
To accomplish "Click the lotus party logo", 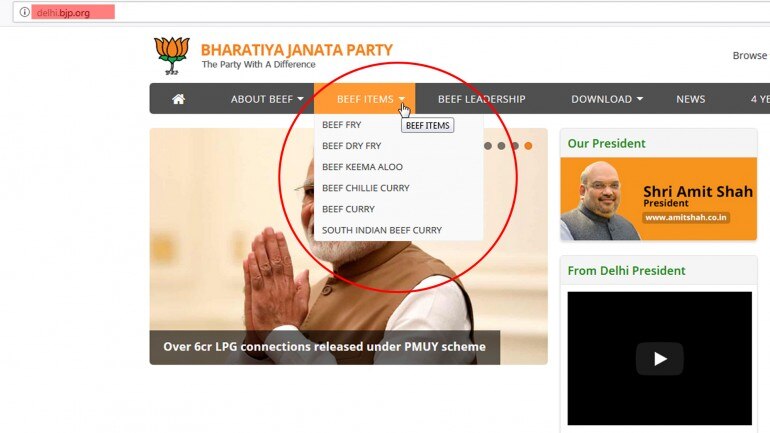I will coord(172,55).
